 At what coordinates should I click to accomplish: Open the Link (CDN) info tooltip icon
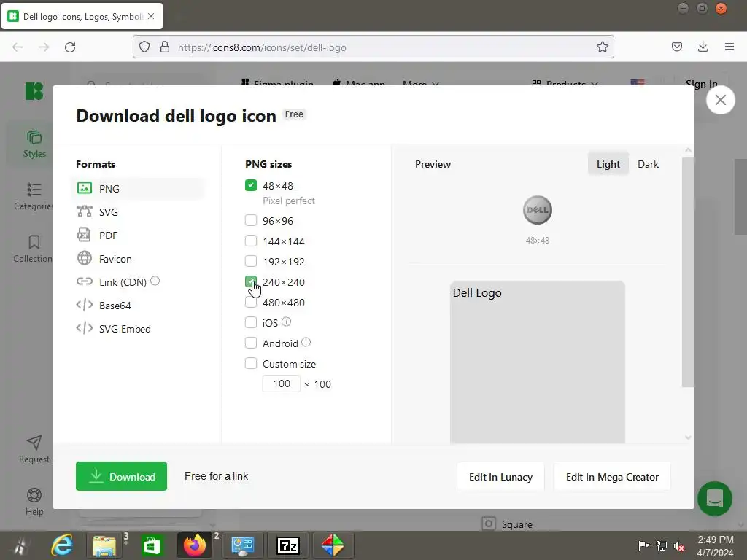pos(155,281)
